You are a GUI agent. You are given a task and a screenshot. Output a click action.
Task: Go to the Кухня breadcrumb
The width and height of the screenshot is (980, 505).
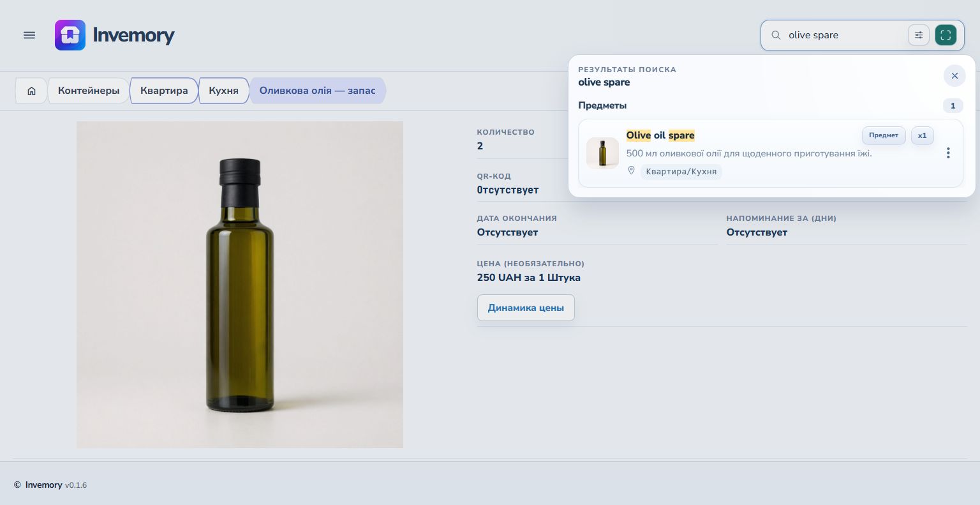pyautogui.click(x=223, y=91)
